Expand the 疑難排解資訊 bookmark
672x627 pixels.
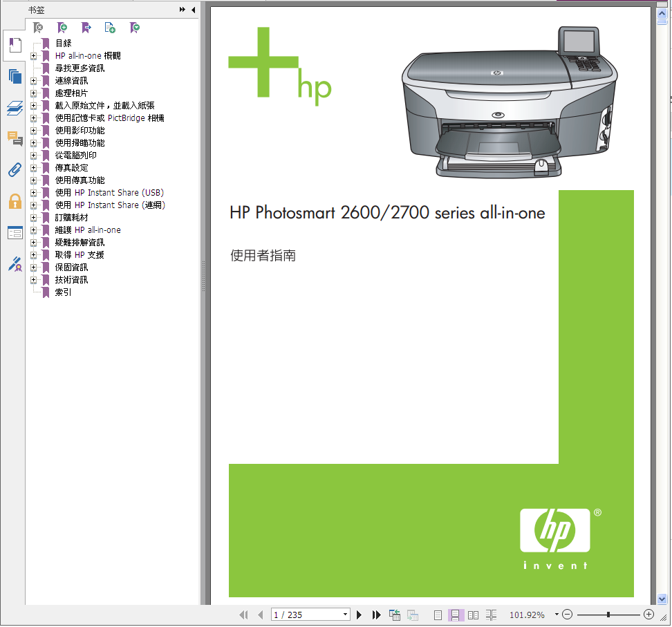pos(33,243)
